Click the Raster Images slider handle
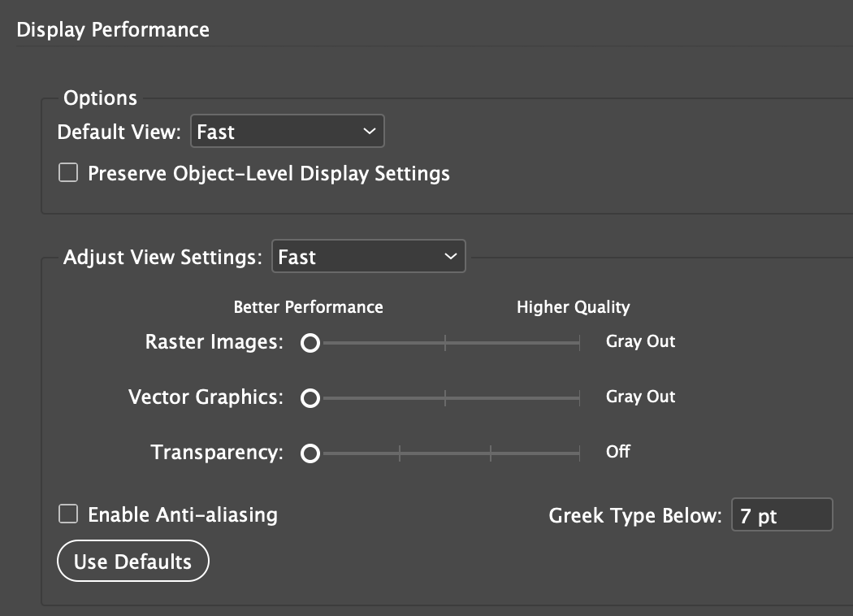The image size is (853, 616). [x=310, y=344]
